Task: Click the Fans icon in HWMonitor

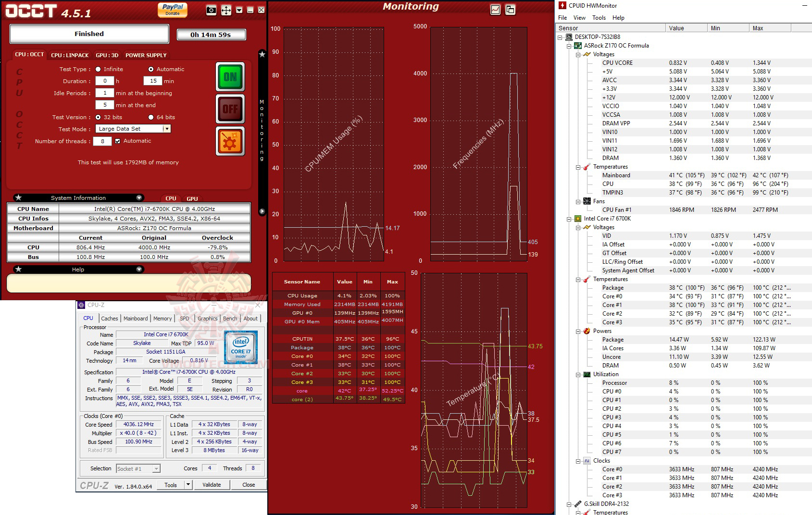Action: click(x=587, y=201)
